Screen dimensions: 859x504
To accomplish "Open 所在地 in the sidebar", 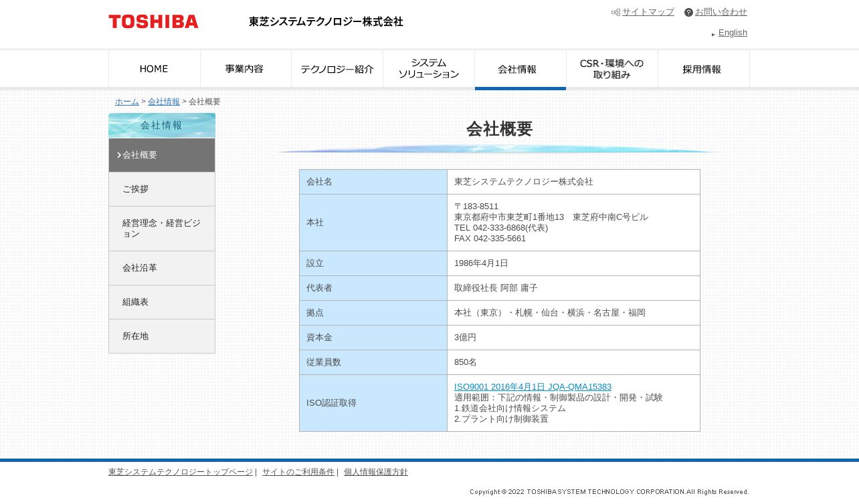I will click(162, 336).
